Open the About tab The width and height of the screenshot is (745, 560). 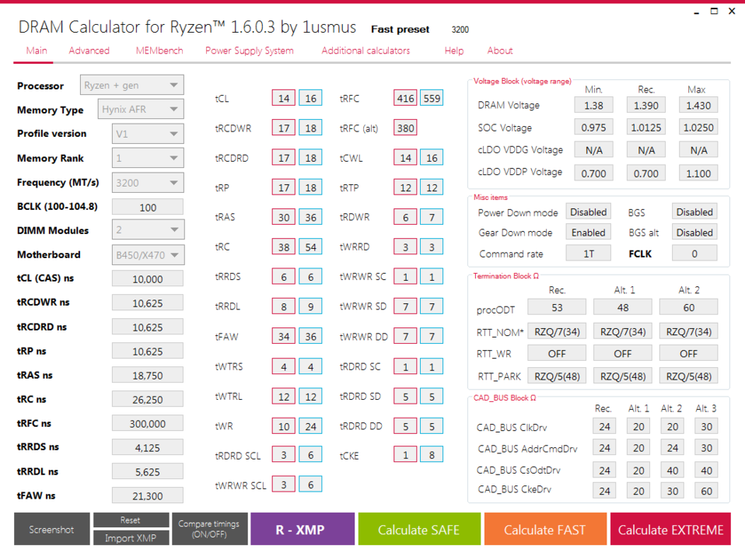click(500, 51)
